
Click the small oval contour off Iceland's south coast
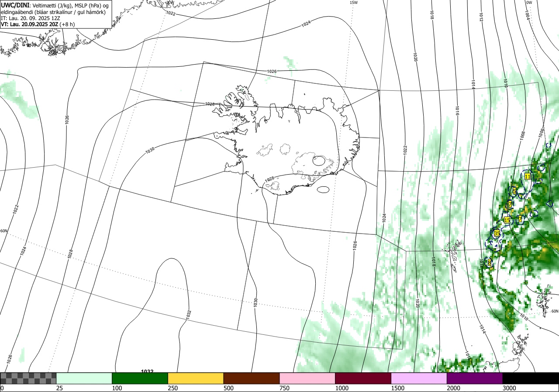[323, 189]
